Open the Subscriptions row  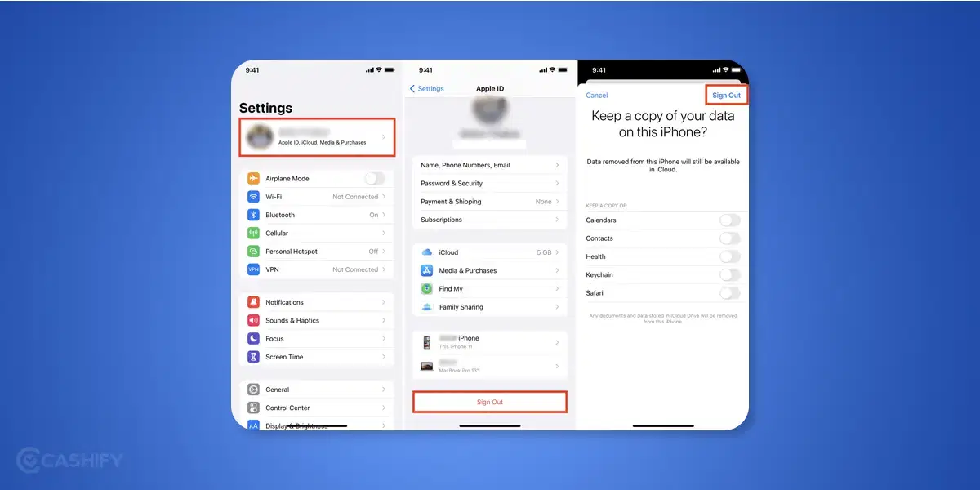coord(490,220)
